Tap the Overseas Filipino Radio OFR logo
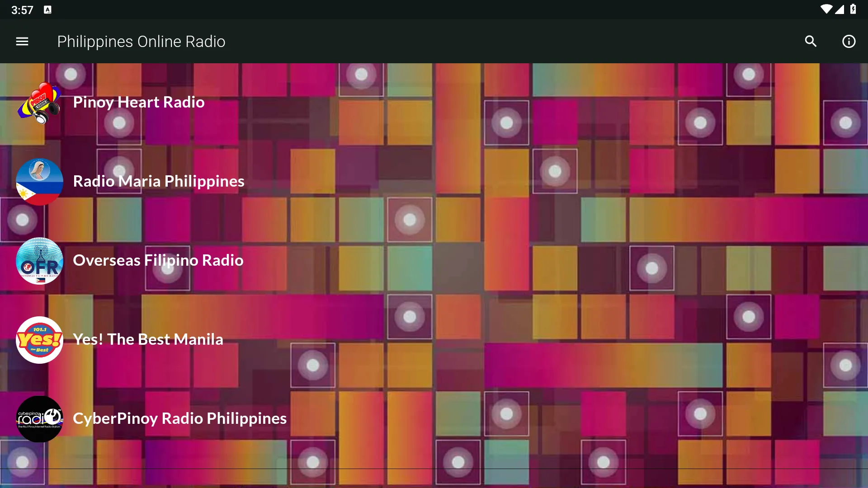 (x=39, y=261)
